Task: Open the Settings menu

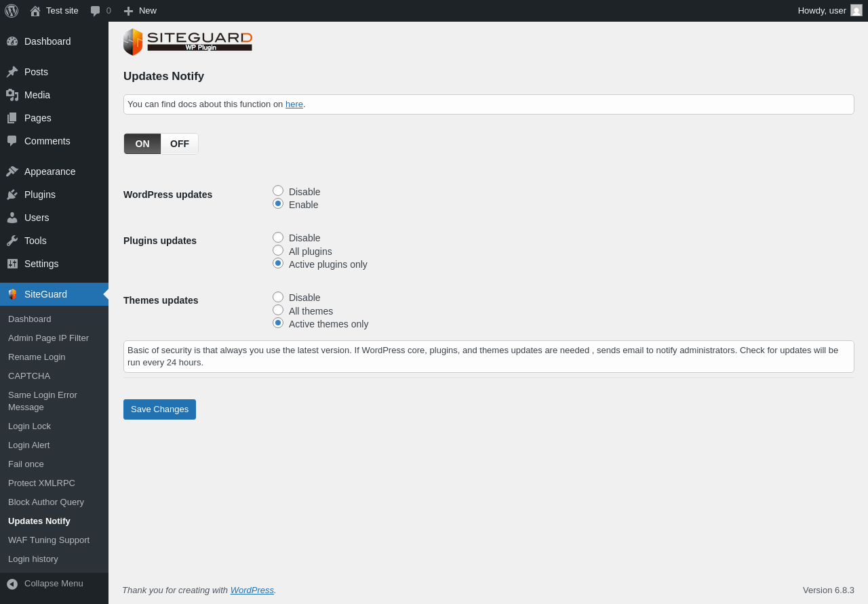Action: 54,264
